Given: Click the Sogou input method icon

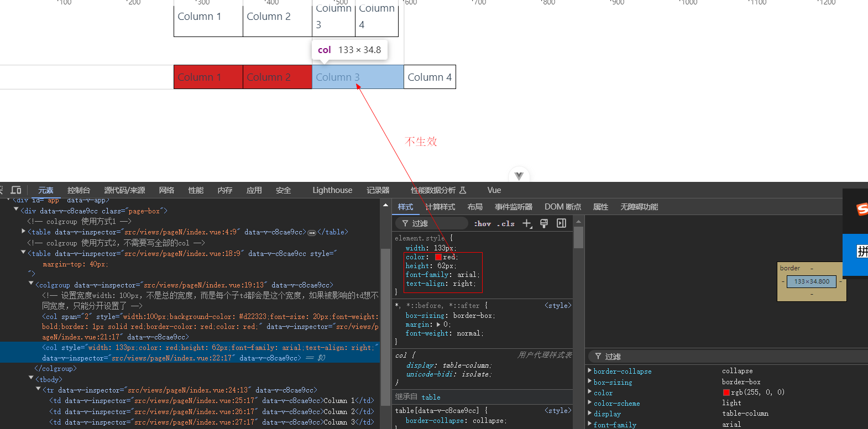Looking at the screenshot, I should pos(861,209).
